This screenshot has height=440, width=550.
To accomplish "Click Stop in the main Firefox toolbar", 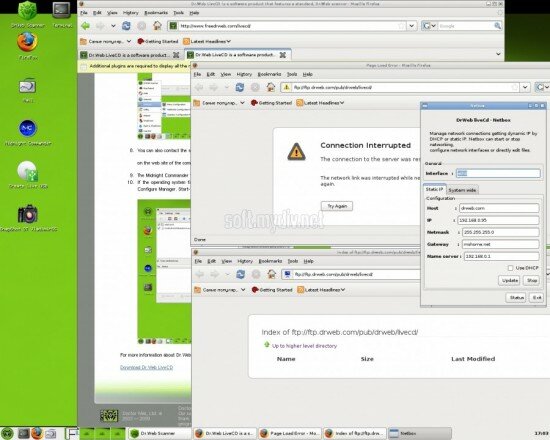I will pos(141,26).
